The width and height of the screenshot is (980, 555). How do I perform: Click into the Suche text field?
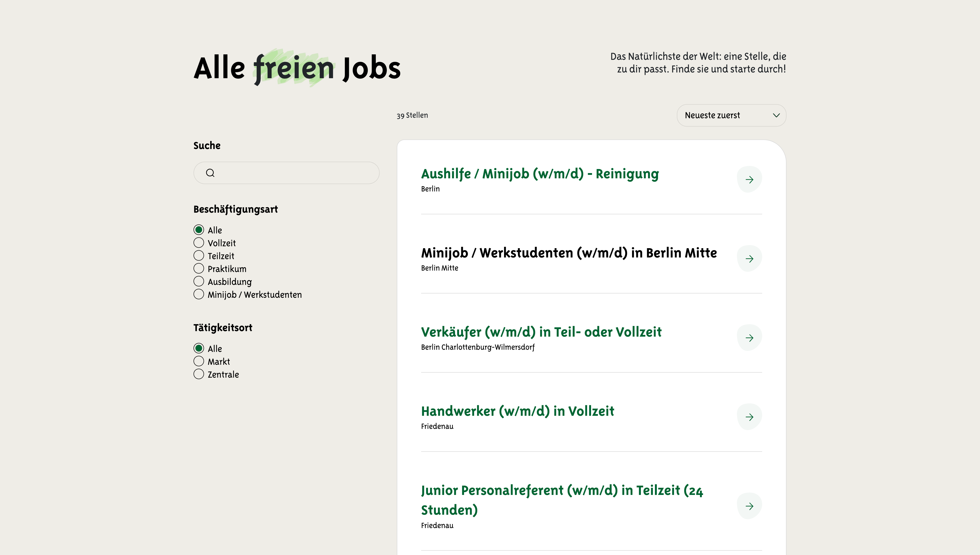coord(293,173)
